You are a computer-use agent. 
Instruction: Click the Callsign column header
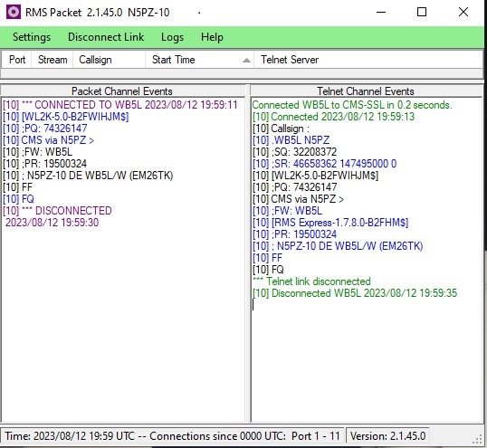[109, 60]
